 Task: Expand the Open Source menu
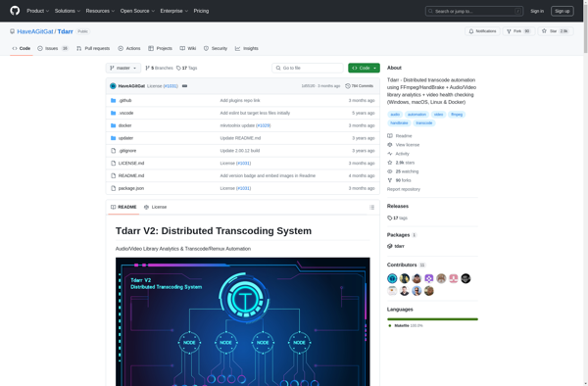pos(137,11)
